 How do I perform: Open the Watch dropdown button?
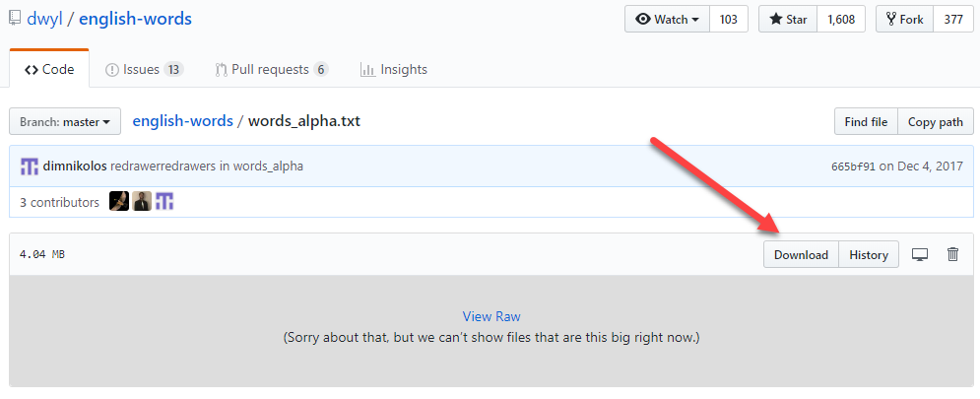pyautogui.click(x=667, y=19)
